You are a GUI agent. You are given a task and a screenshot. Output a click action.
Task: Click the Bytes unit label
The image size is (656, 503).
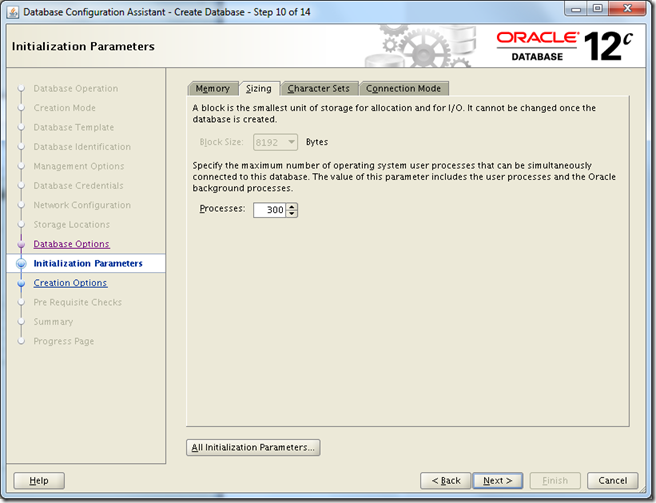pyautogui.click(x=317, y=142)
